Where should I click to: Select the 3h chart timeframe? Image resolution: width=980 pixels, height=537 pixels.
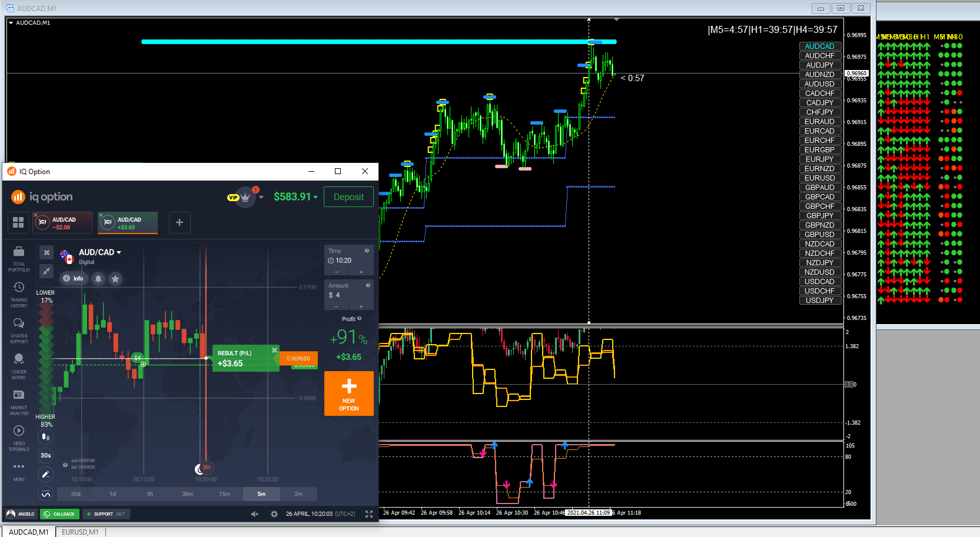click(150, 494)
